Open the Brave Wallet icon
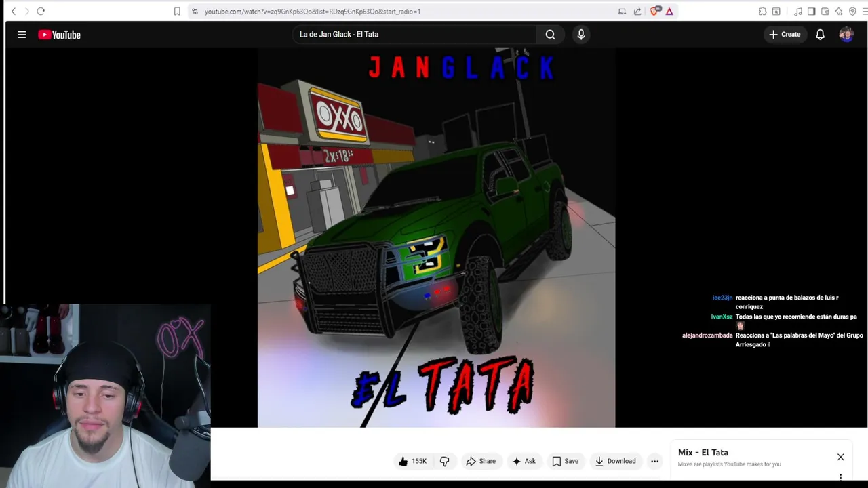This screenshot has height=488, width=868. coord(825,11)
